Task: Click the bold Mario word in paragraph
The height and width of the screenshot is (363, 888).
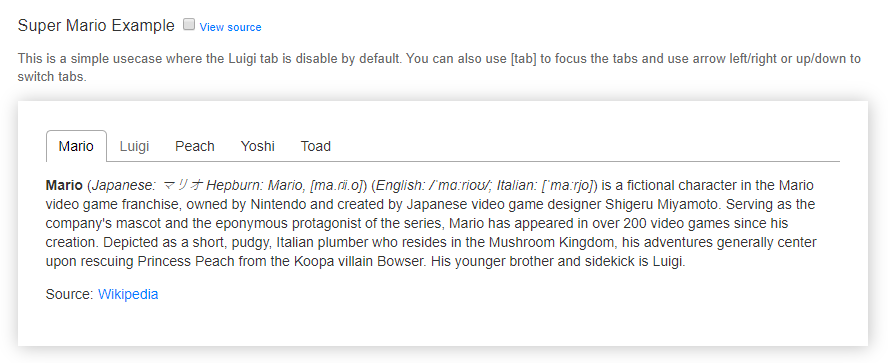Action: 64,185
